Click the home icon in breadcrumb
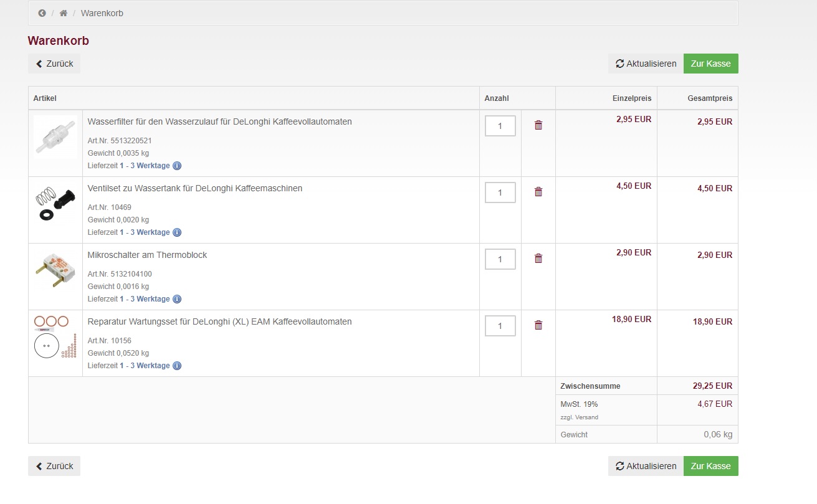 click(64, 13)
